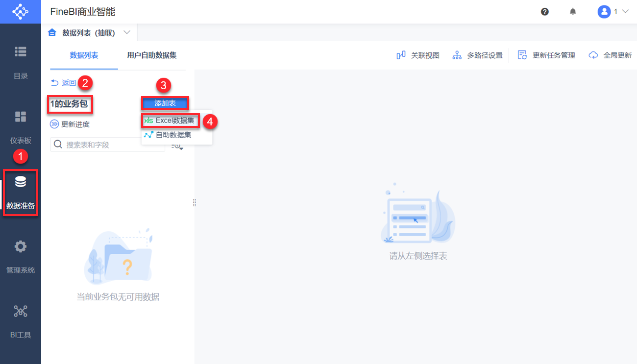Switch to the 用户自助数据集 tab
This screenshot has width=637, height=364.
(152, 55)
